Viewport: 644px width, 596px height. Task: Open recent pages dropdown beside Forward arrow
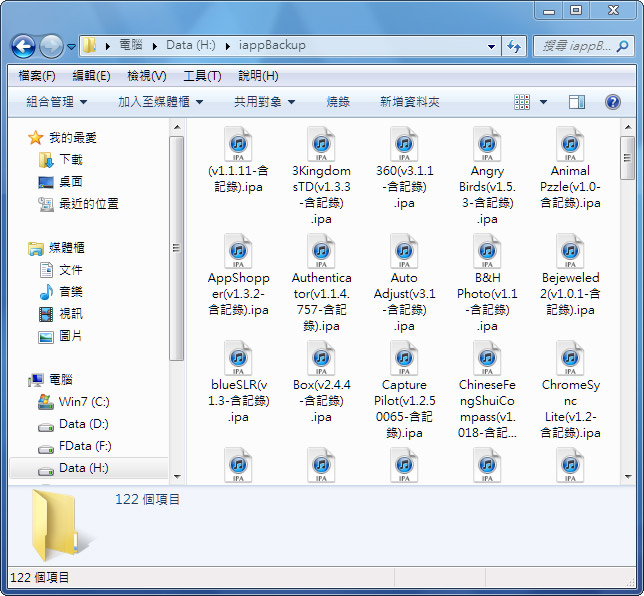(x=71, y=47)
